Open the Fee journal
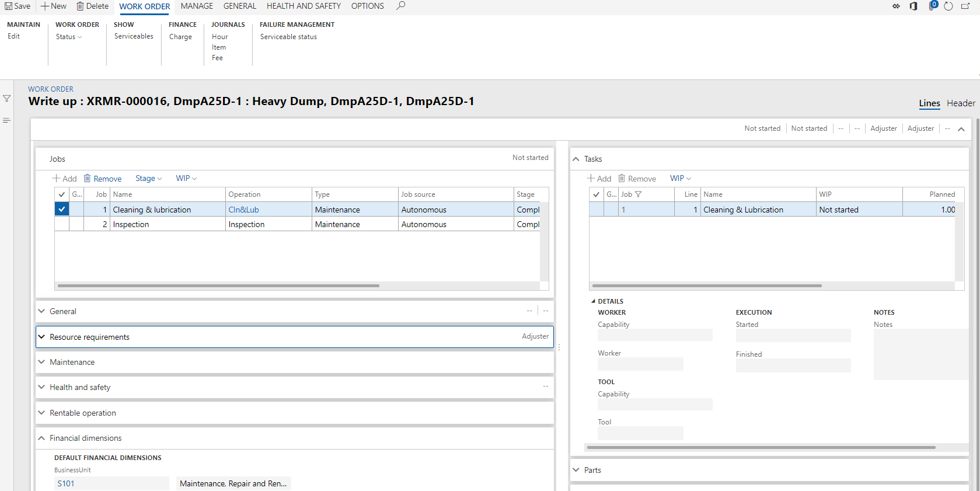980x491 pixels. 217,58
